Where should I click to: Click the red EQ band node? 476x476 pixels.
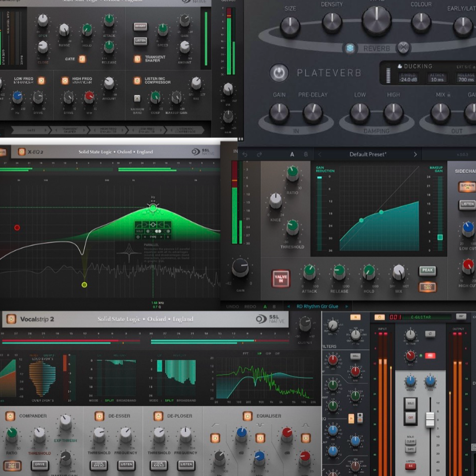(x=17, y=228)
